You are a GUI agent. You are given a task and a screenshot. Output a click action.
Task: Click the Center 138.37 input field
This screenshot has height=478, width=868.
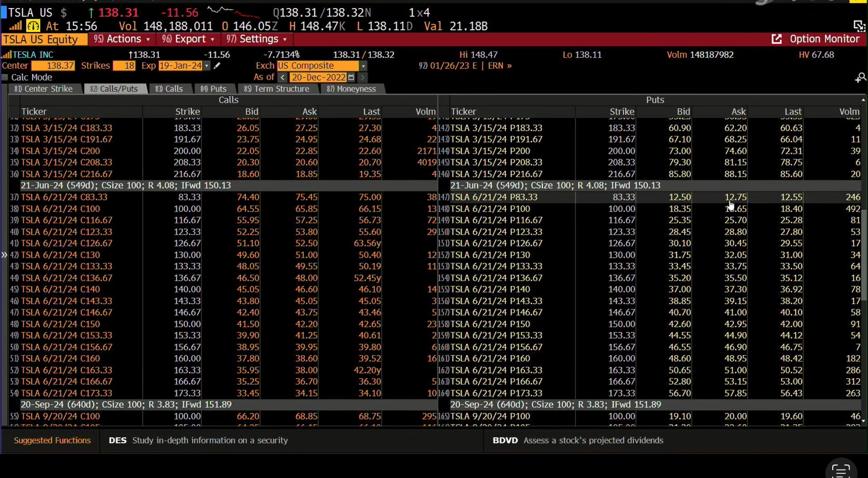click(53, 66)
